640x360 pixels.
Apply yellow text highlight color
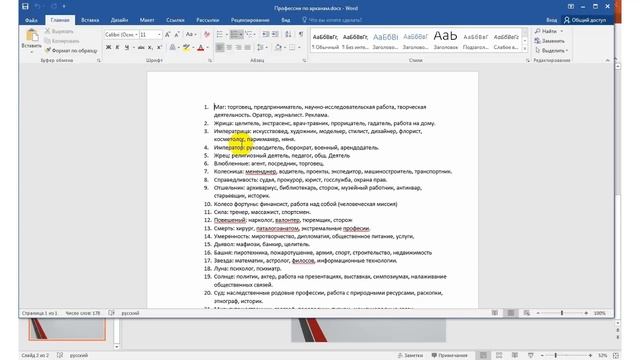point(186,48)
